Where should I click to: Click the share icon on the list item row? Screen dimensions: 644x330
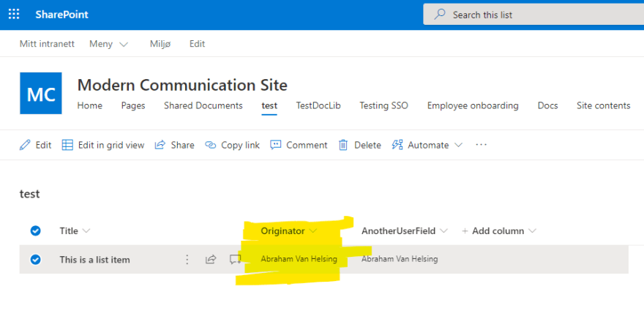[211, 259]
